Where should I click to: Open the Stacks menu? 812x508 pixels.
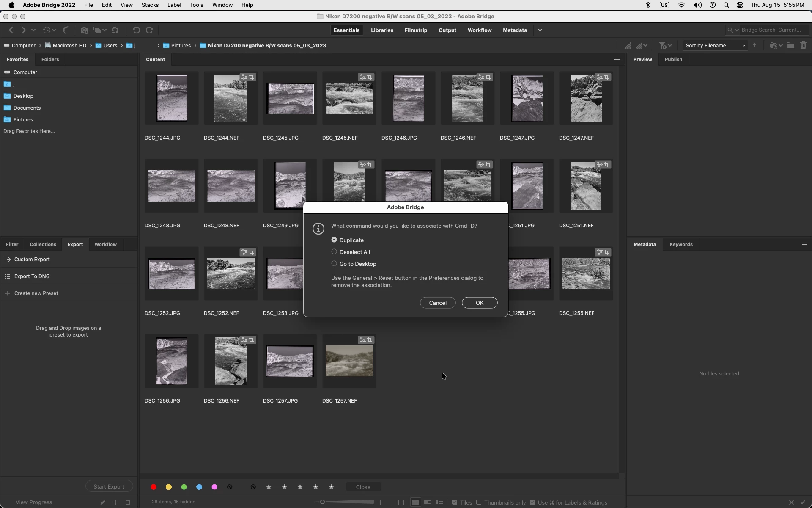pos(150,5)
